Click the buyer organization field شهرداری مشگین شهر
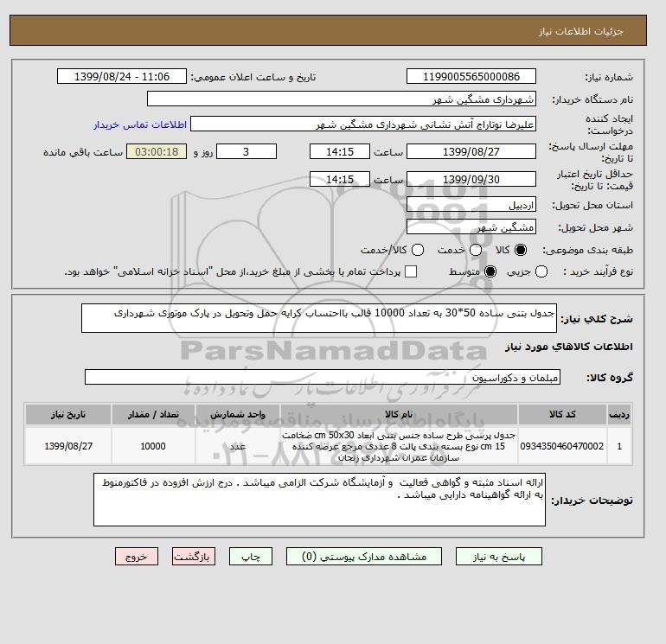This screenshot has height=644, width=666. 342,99
